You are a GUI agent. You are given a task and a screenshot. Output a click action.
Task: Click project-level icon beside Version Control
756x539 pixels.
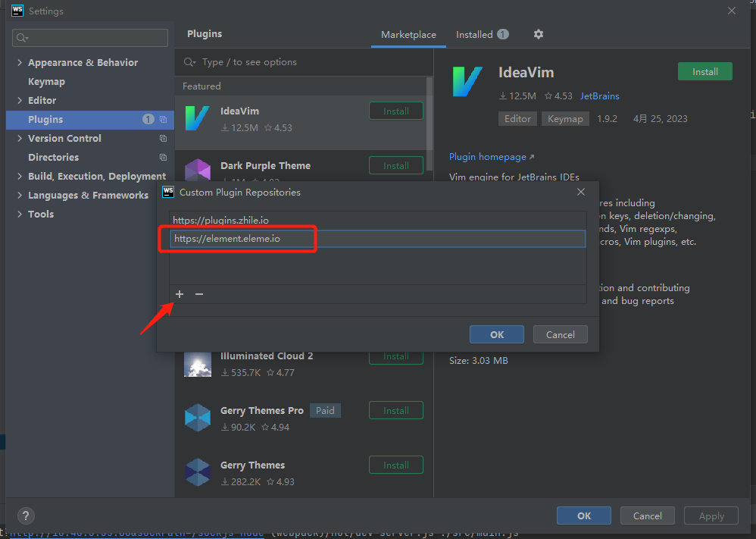[164, 139]
